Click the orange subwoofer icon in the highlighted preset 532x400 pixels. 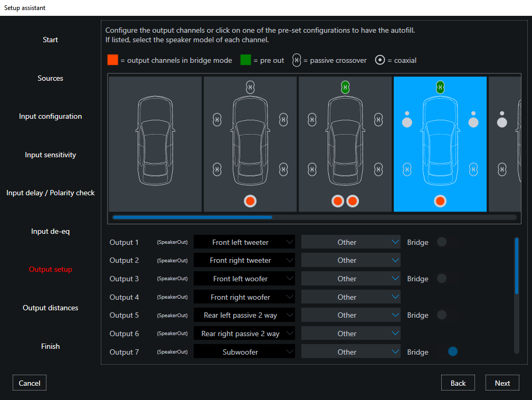(x=440, y=201)
